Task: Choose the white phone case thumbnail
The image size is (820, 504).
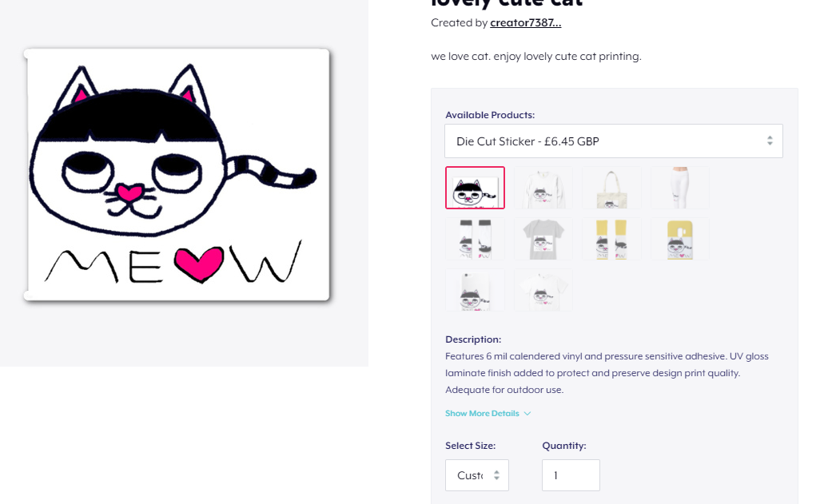Action: coord(475,290)
